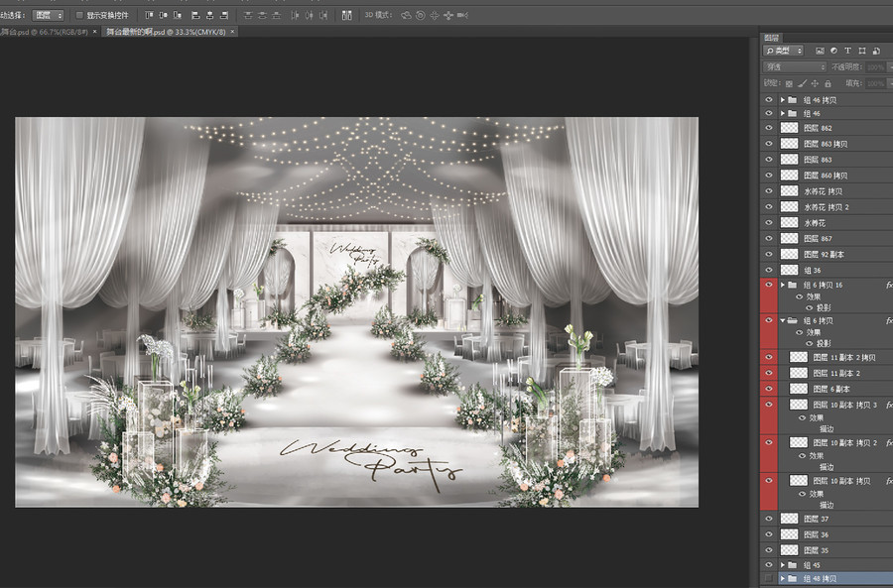Select the 图层 11 副本 2 layer thumbnail
The width and height of the screenshot is (893, 588).
[x=799, y=374]
